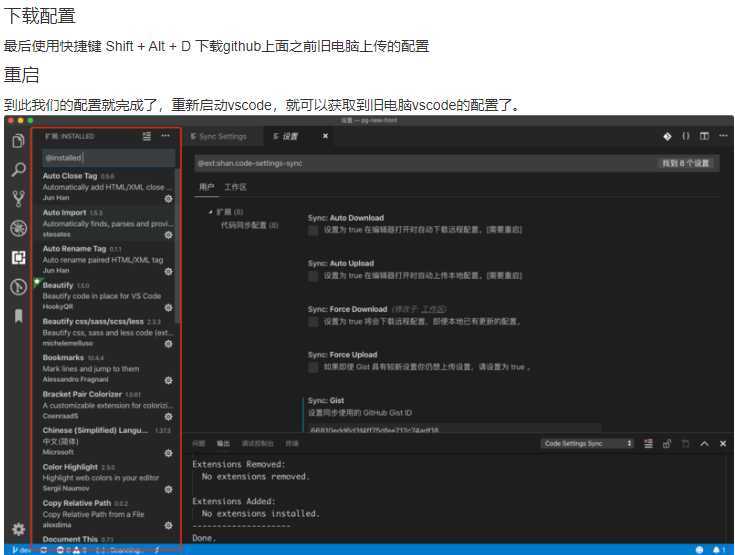Click the extensions list vertical scrollbar
This screenshot has width=735, height=555.
coord(177,246)
